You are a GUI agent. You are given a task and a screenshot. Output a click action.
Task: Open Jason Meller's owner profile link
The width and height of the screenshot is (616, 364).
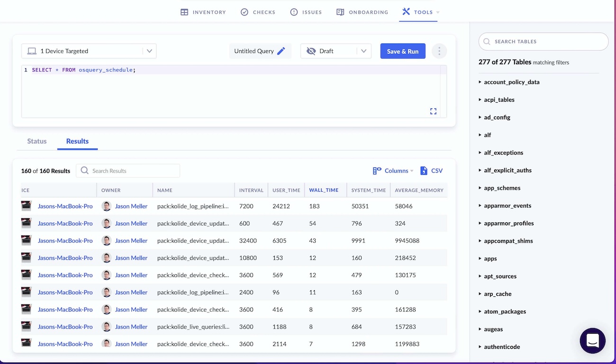click(131, 206)
